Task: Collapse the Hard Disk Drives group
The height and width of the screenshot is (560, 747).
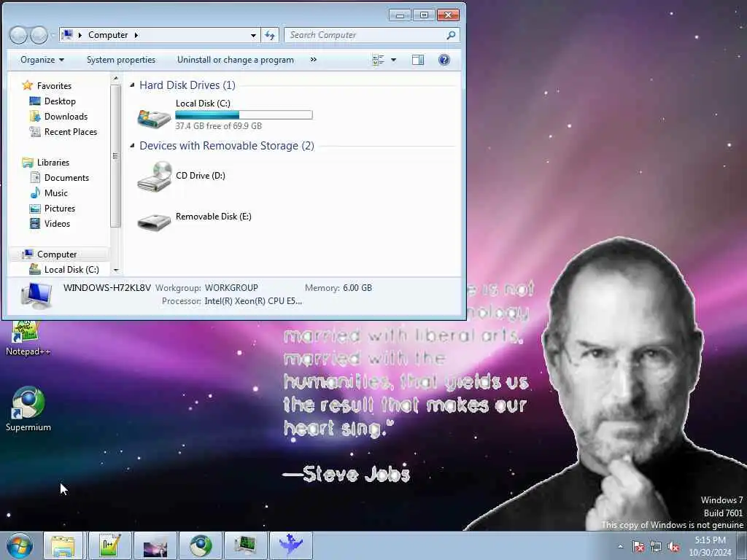Action: [133, 85]
